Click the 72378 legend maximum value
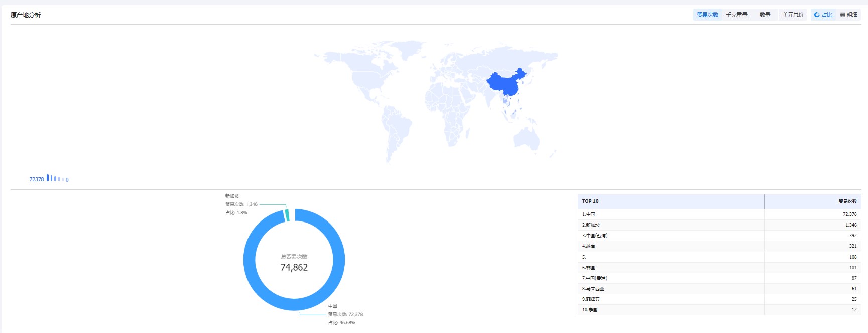Image resolution: width=868 pixels, height=333 pixels. pyautogui.click(x=36, y=179)
